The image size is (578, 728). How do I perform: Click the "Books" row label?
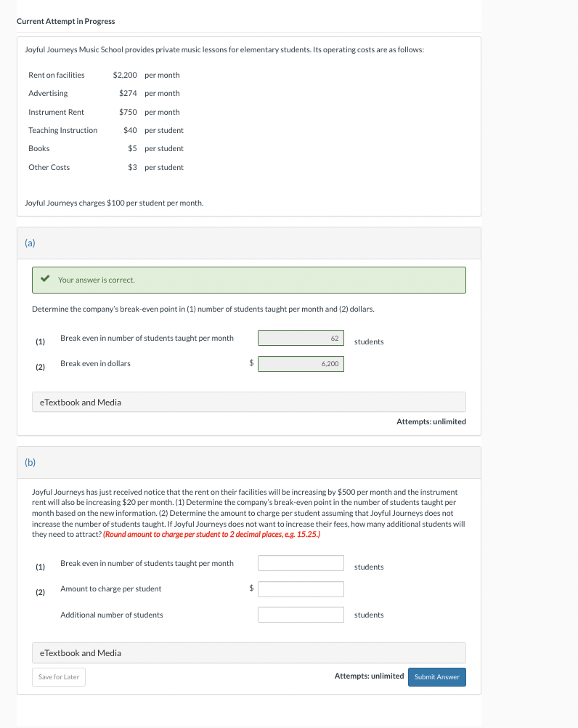tap(39, 148)
